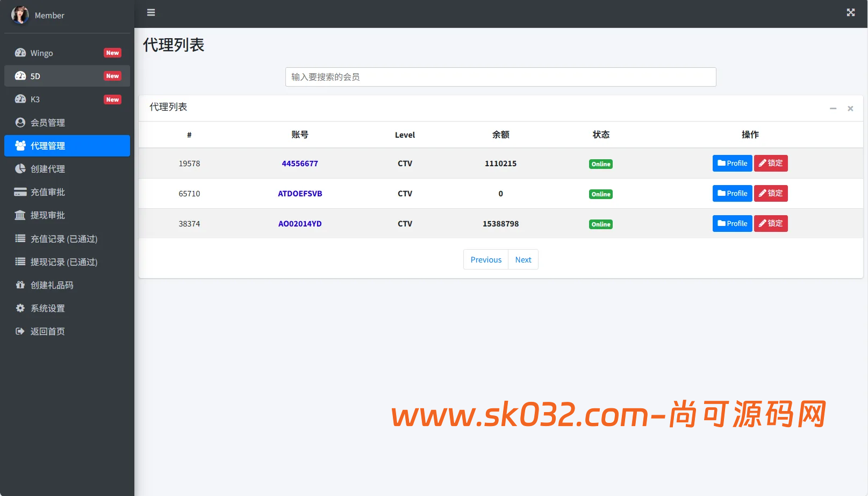Toggle the sidebar with the hamburger icon

point(150,12)
